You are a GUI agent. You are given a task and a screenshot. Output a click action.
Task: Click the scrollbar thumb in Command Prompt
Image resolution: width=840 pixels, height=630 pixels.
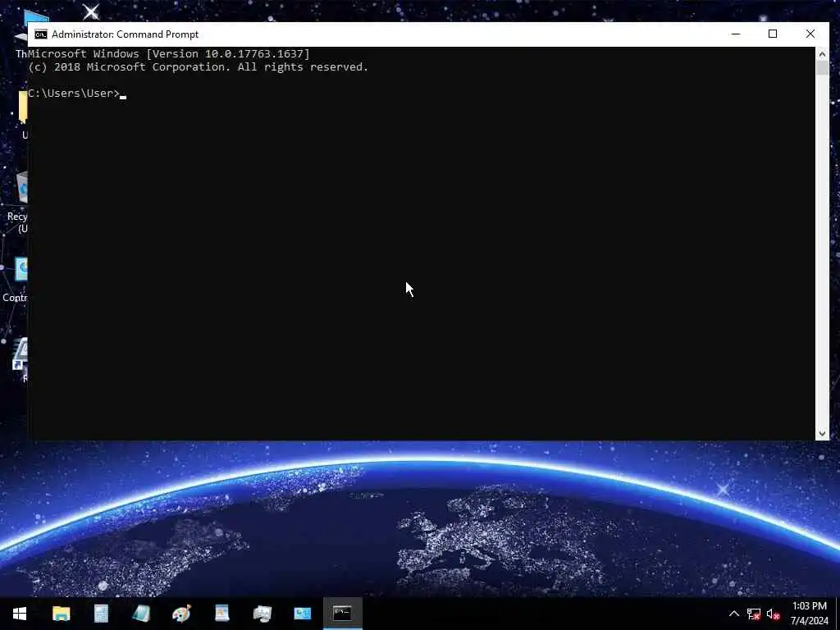[822, 68]
